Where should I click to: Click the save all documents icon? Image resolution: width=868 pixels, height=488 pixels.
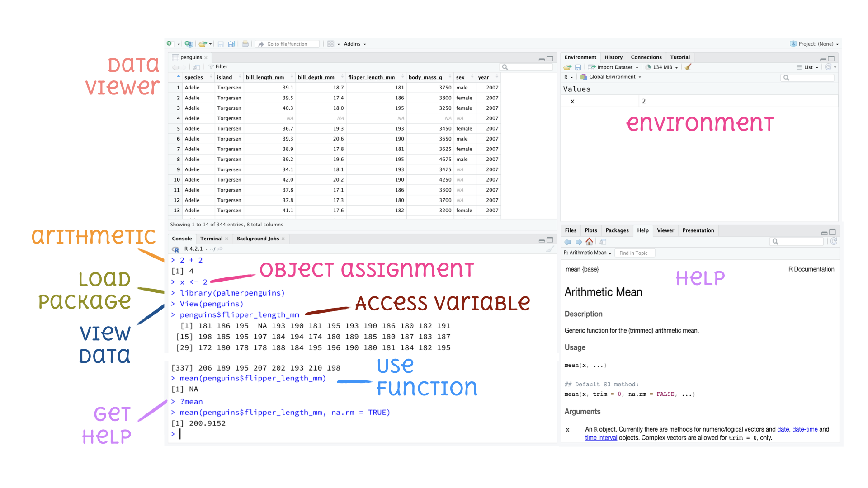tap(231, 44)
